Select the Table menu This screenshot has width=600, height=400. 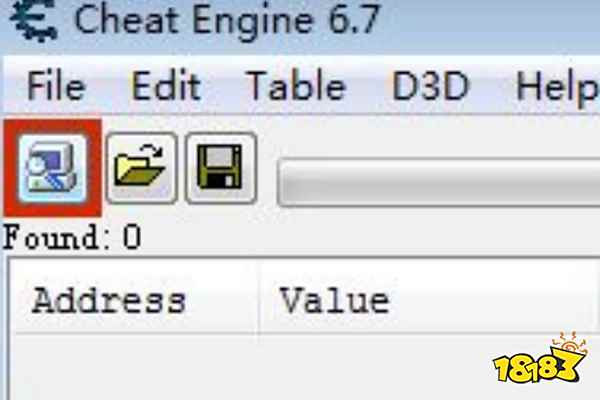pos(296,87)
